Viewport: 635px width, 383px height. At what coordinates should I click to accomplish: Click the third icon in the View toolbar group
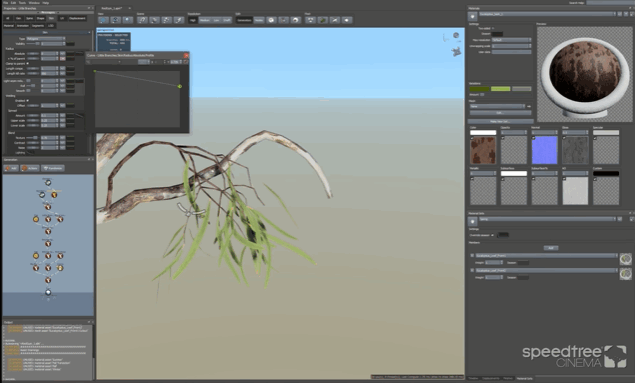pos(128,20)
